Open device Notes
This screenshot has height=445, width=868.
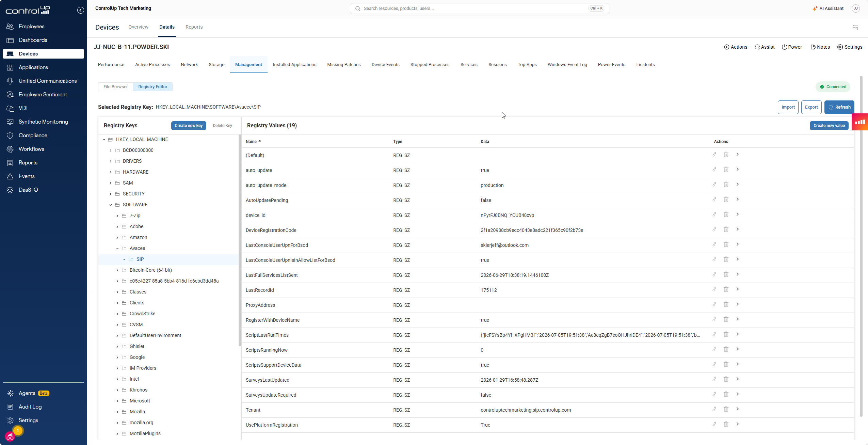pyautogui.click(x=820, y=47)
